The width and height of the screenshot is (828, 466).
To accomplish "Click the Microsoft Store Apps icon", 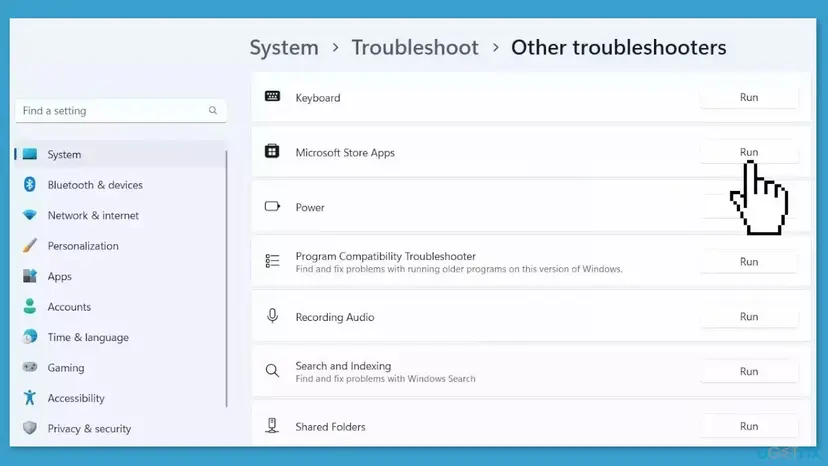I will (x=272, y=151).
